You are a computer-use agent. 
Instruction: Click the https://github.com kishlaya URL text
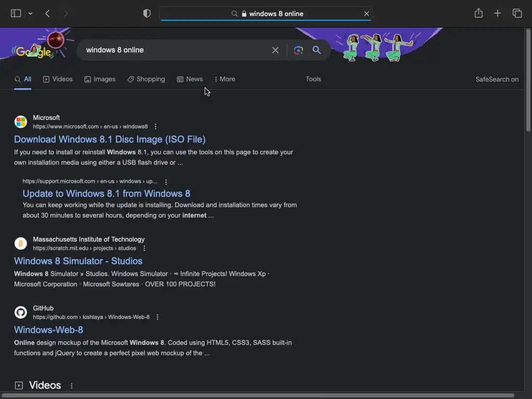coord(91,317)
